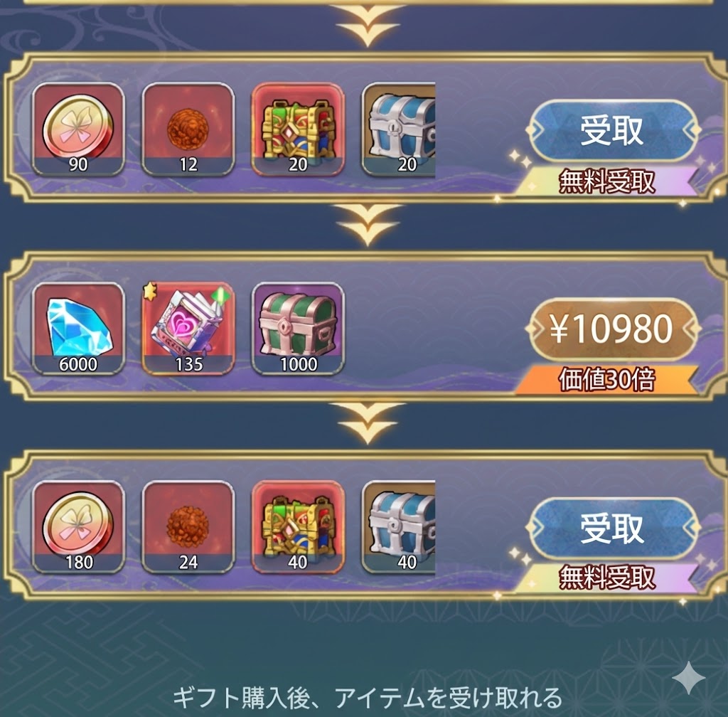728x717 pixels.
Task: Open the golden jeweled chest with 20
Action: 298,129
